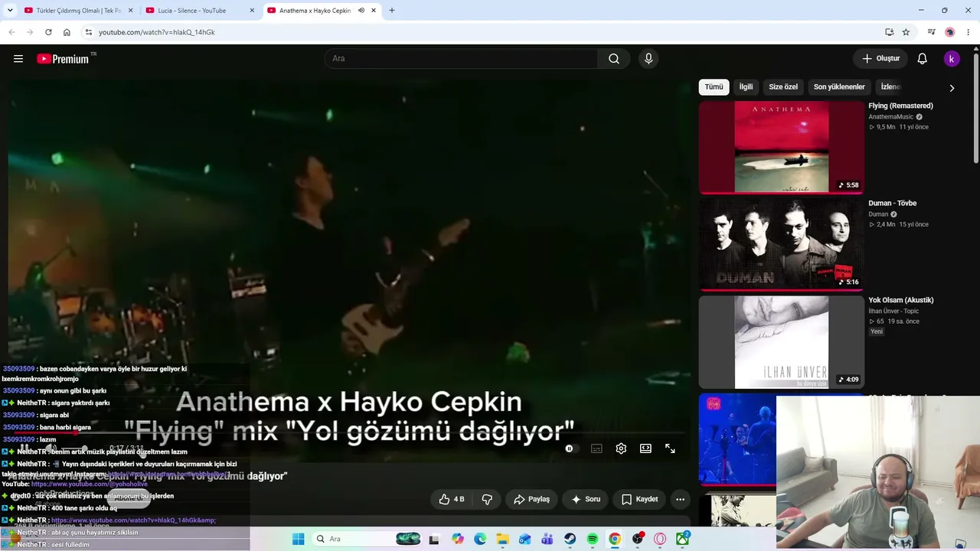The image size is (980, 551).
Task: Open the İlhan Ünver album thumbnail
Action: pos(781,341)
